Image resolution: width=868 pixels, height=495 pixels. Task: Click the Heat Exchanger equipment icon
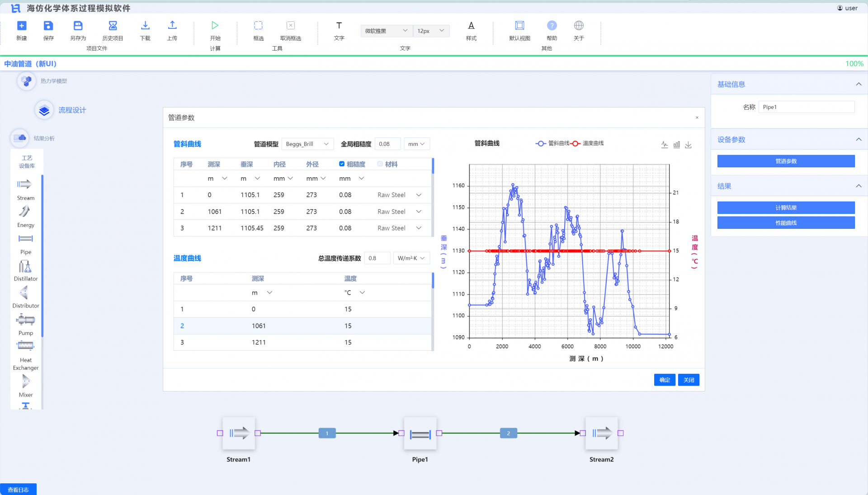(25, 346)
